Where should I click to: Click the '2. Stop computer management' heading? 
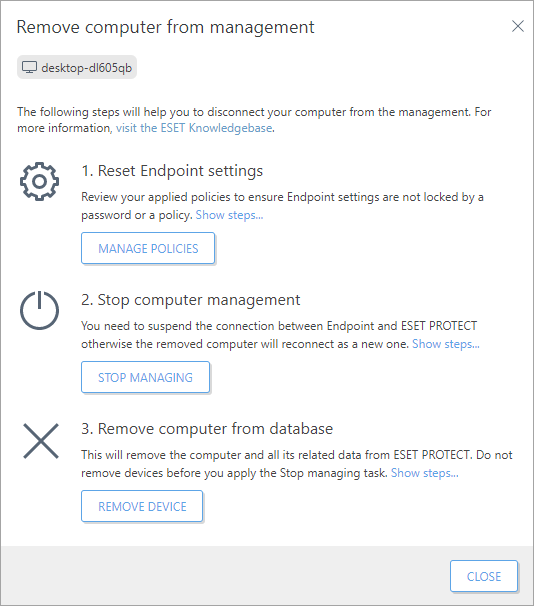[x=191, y=300]
